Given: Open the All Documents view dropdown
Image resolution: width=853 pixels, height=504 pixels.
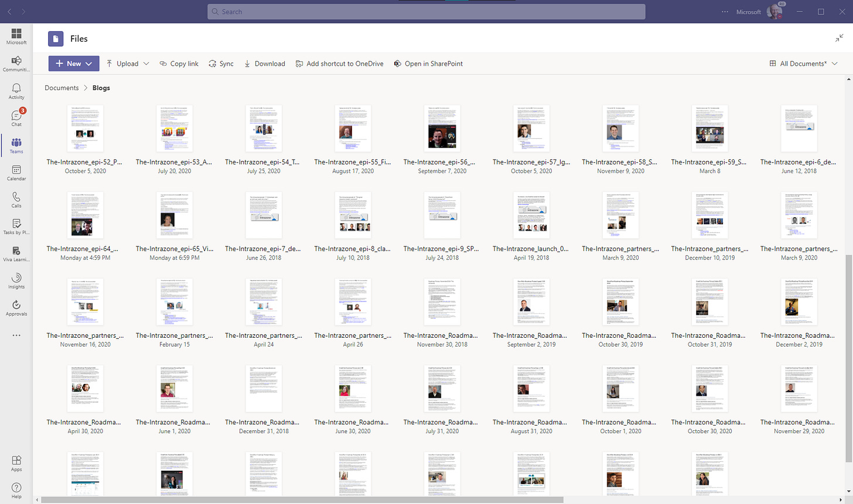Looking at the screenshot, I should tap(804, 63).
